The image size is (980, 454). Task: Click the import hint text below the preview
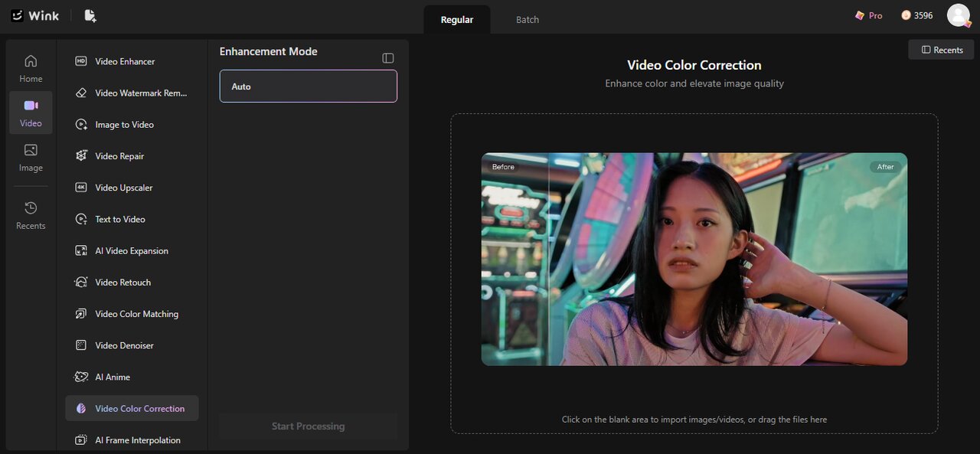pyautogui.click(x=694, y=420)
